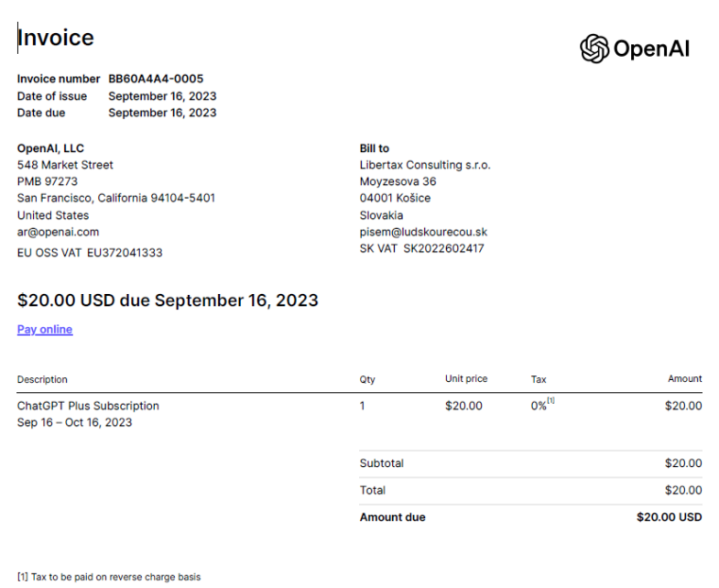This screenshot has height=588, width=719.
Task: Select the ChatGPT Plus Subscription line item
Action: pyautogui.click(x=88, y=406)
